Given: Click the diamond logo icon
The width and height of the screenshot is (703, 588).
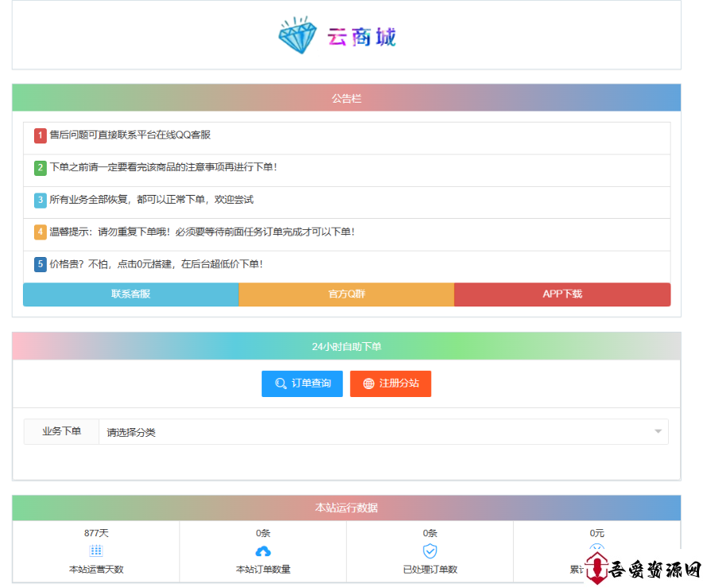Looking at the screenshot, I should pos(297,37).
